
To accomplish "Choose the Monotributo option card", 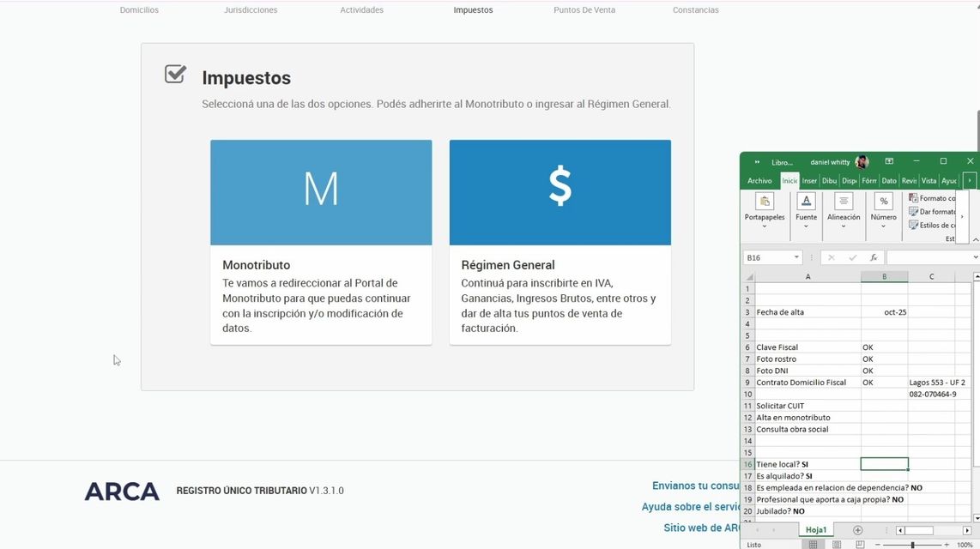I will (321, 242).
